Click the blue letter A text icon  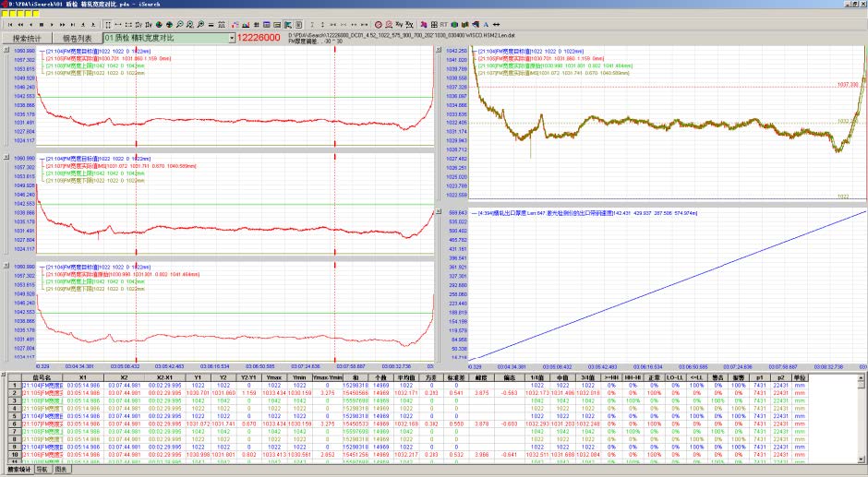486,25
